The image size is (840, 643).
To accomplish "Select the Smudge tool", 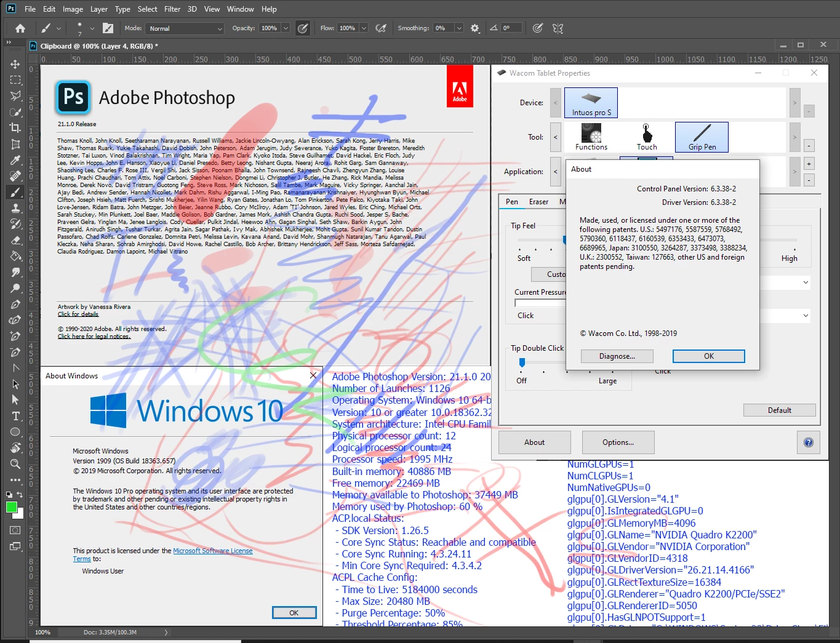I will 15,272.
